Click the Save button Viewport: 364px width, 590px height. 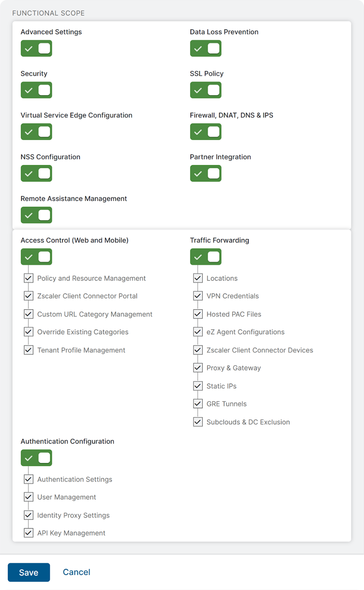click(x=29, y=572)
